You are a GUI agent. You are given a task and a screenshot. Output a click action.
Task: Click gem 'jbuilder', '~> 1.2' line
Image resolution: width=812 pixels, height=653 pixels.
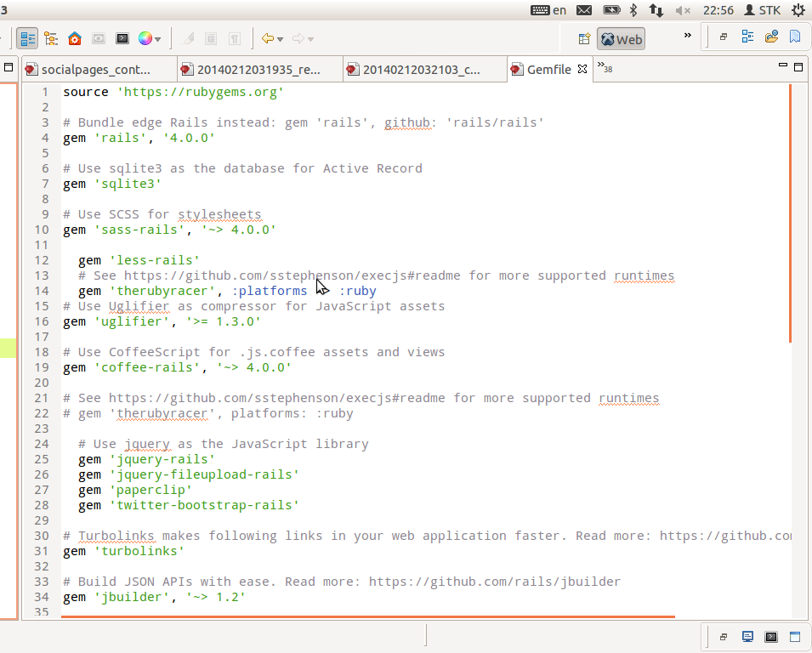pos(154,597)
